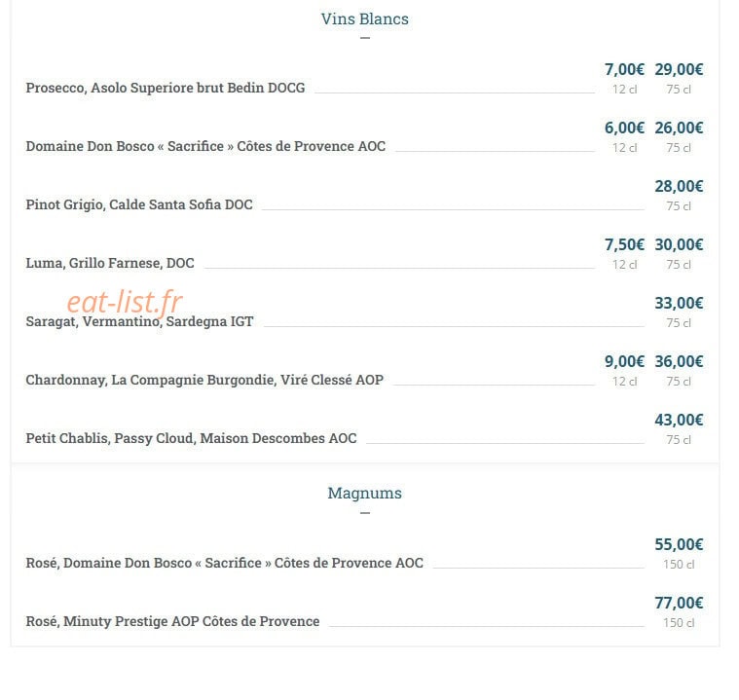739x700 pixels.
Task: Select Chardonnay, La Compagnie Burgondie entry
Action: click(204, 380)
